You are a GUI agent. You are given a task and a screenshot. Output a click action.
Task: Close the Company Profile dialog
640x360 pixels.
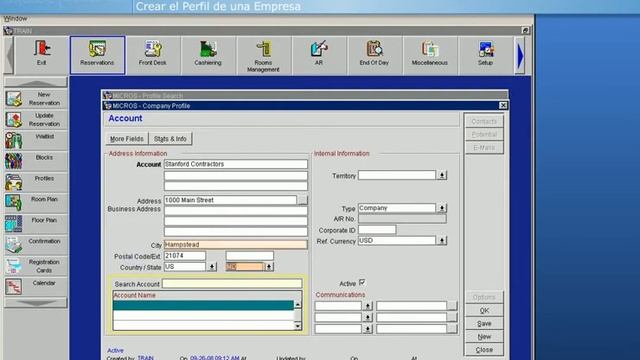(503, 105)
